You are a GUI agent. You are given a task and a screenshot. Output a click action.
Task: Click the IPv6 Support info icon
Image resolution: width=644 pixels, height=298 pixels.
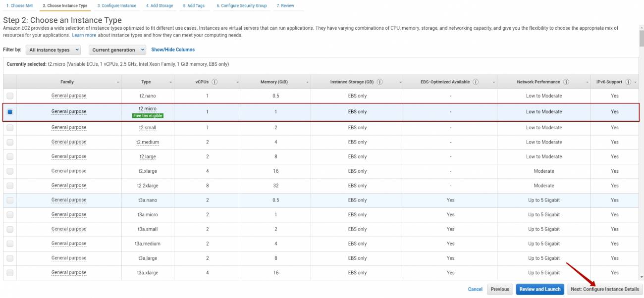coord(628,82)
